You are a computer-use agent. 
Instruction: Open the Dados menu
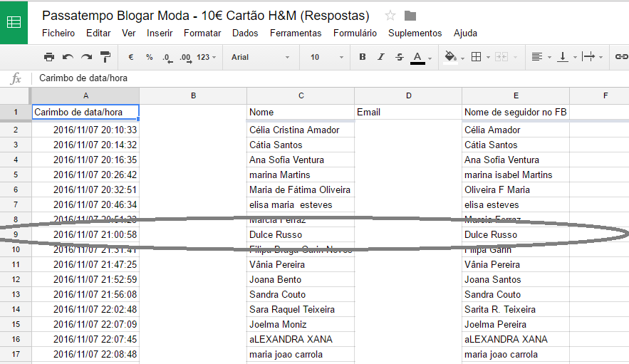pyautogui.click(x=245, y=33)
